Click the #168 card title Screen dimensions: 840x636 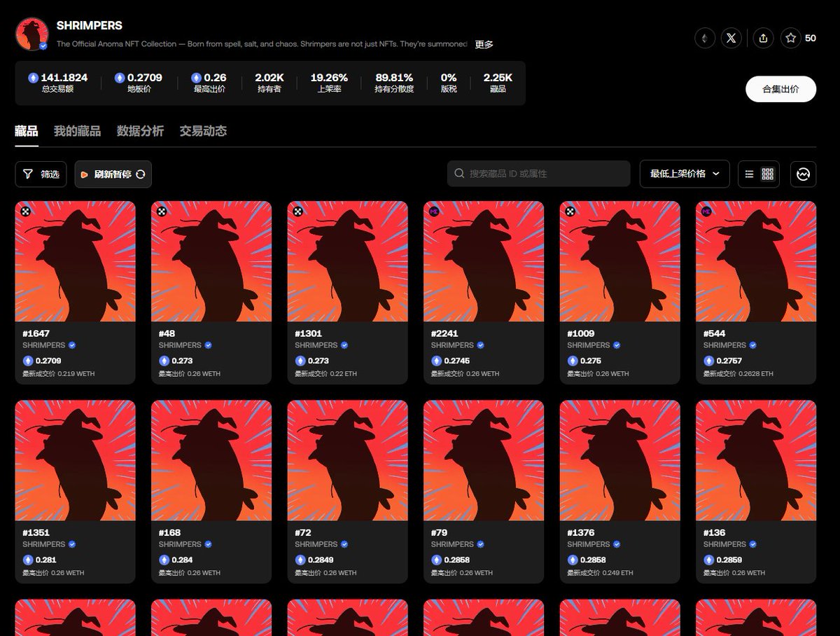click(x=169, y=533)
